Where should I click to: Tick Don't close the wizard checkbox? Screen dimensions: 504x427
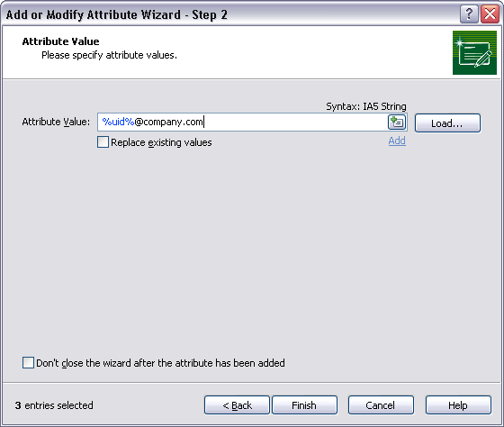28,362
